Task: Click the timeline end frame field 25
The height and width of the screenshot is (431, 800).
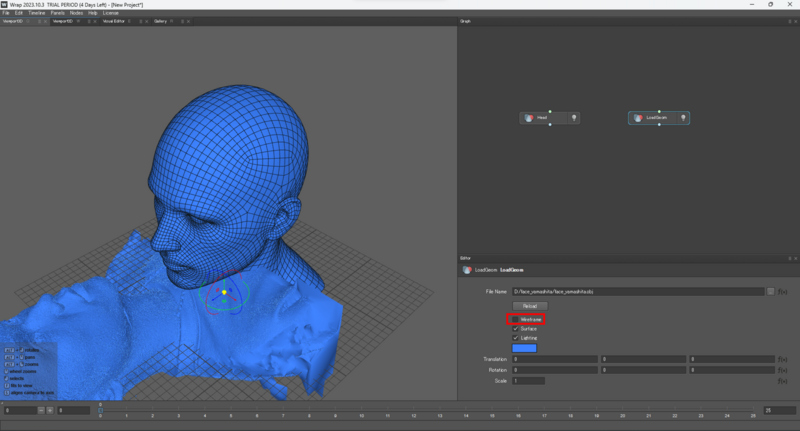Action: 780,411
